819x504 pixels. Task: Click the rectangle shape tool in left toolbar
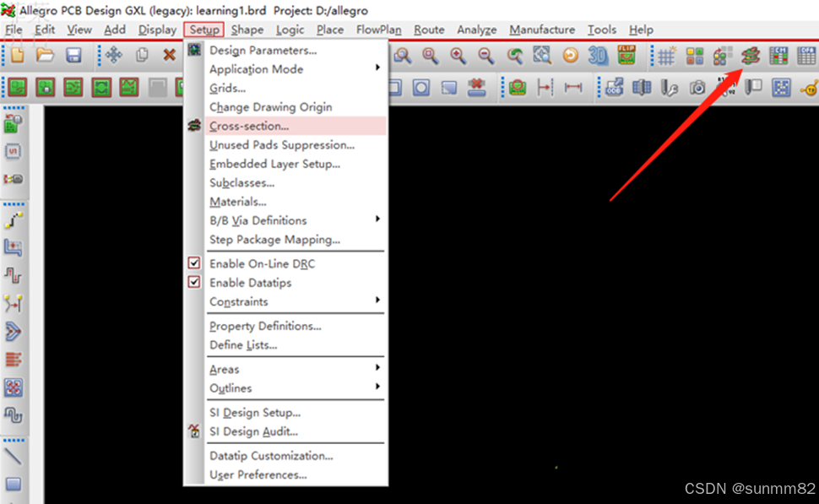coord(13,484)
